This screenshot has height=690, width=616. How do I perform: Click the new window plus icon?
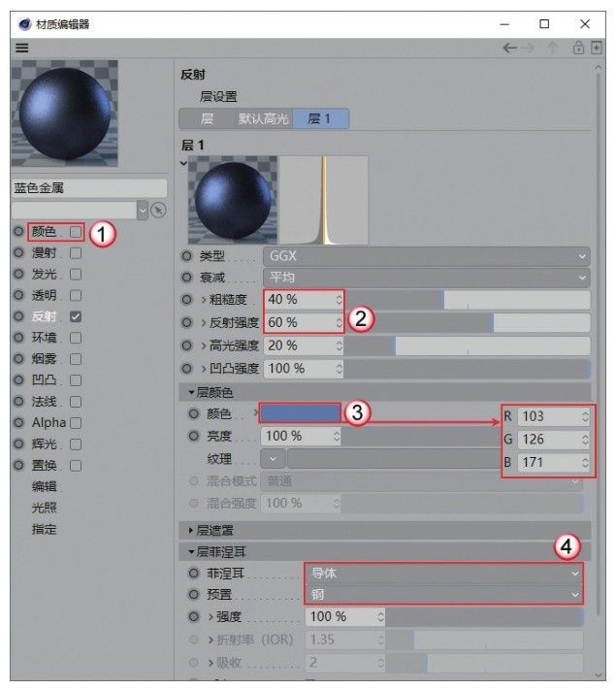tap(597, 48)
